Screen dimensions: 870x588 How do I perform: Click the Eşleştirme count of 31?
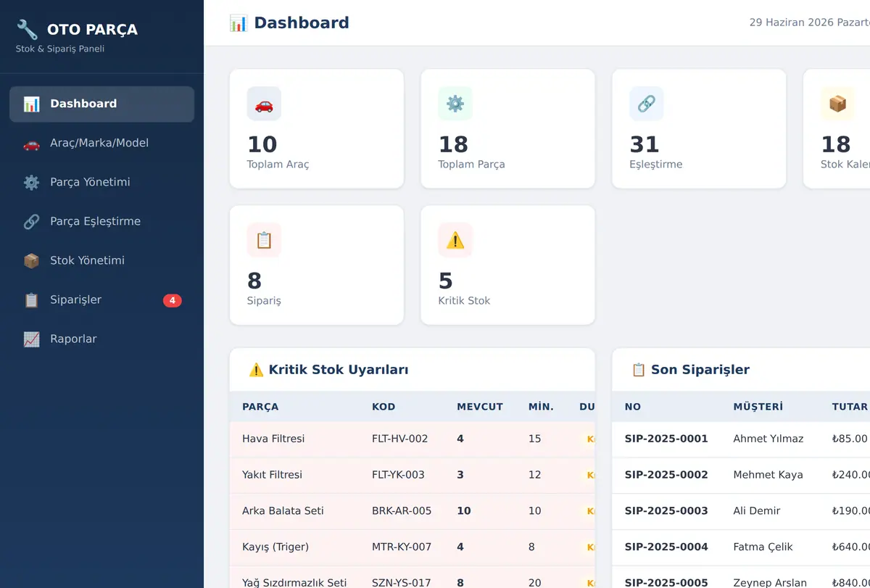(645, 144)
